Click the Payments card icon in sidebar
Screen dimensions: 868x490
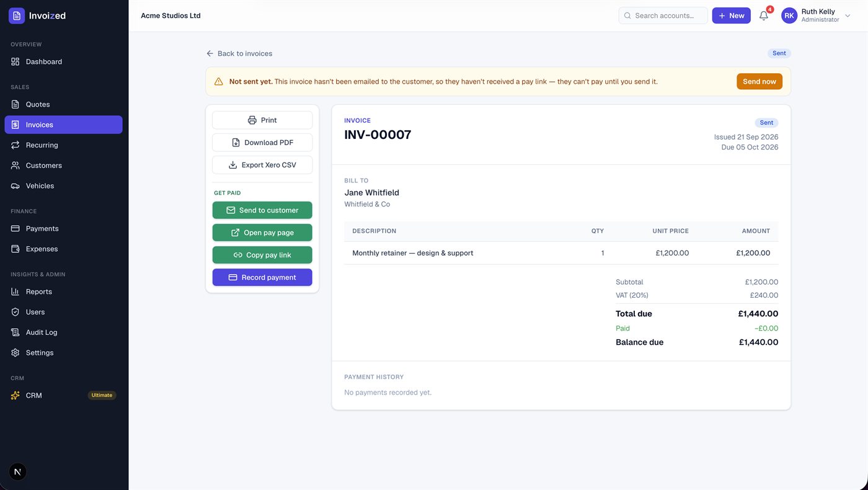pyautogui.click(x=15, y=228)
